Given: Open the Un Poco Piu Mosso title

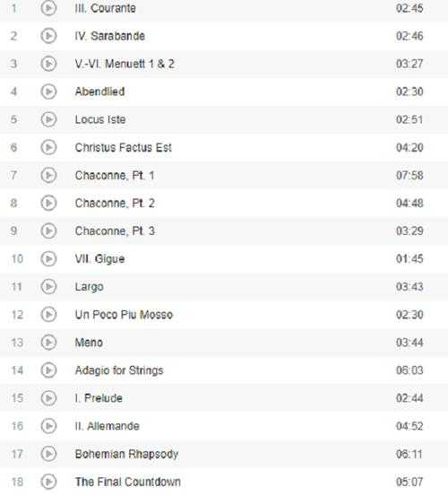Looking at the screenshot, I should (x=124, y=315).
